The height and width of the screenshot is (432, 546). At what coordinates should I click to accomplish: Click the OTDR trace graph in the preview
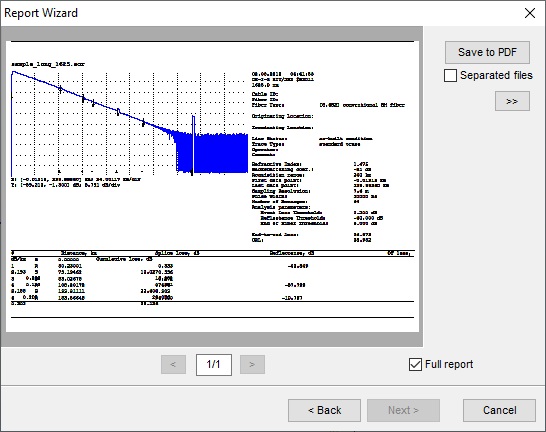(x=130, y=123)
